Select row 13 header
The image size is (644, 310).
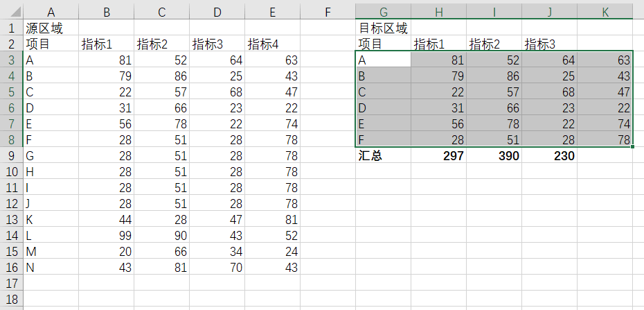[x=12, y=220]
